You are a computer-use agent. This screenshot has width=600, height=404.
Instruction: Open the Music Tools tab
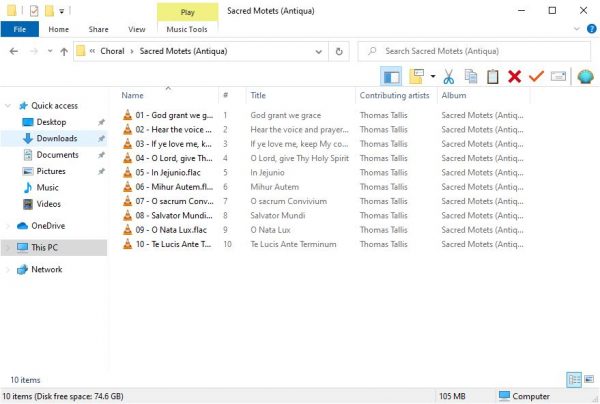click(187, 29)
